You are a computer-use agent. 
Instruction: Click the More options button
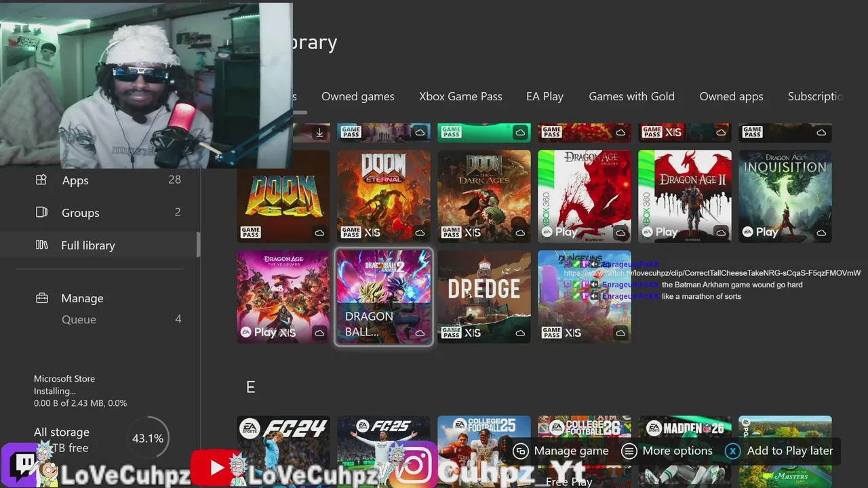tap(667, 451)
